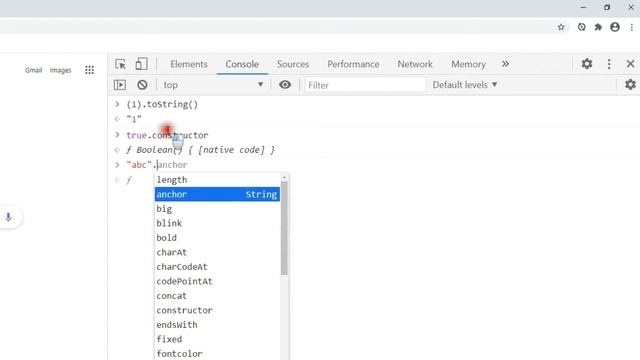The width and height of the screenshot is (640, 360).
Task: Select endsWith suggestion
Action: tap(217, 325)
